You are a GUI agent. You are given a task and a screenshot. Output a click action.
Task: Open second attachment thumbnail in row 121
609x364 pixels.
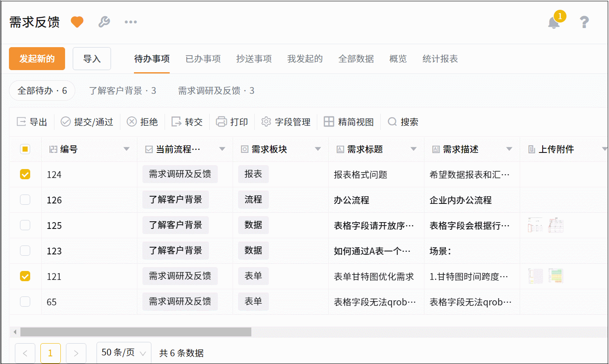[556, 276]
